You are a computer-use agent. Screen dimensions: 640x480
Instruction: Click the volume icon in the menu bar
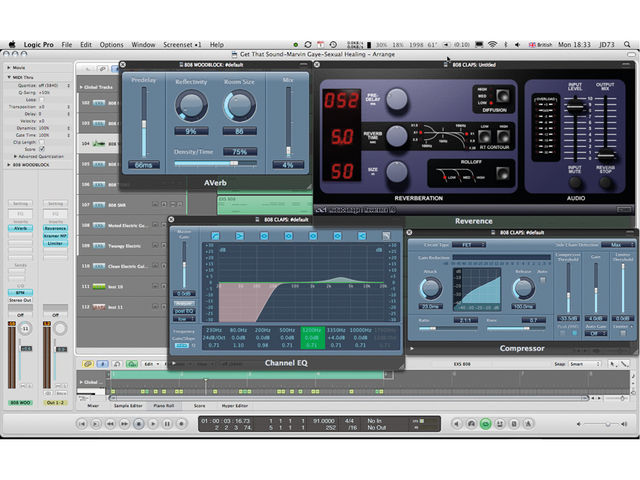point(518,44)
